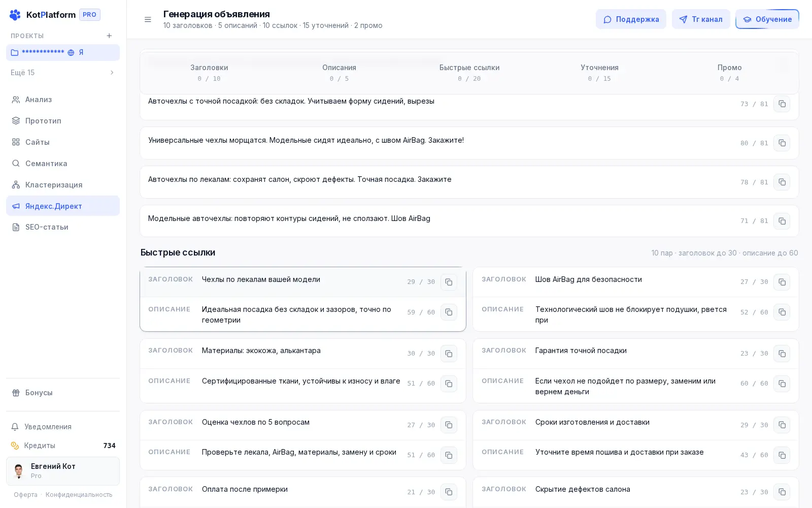This screenshot has width=812, height=508.
Task: Open the Оферта link
Action: [x=25, y=495]
